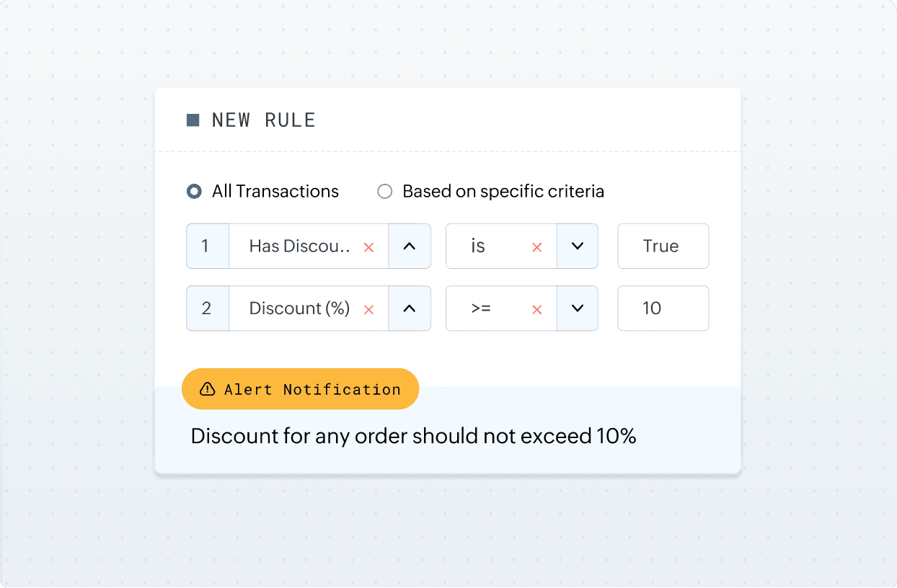Remove the Has Discount field via red X
The width and height of the screenshot is (897, 588).
coord(368,247)
